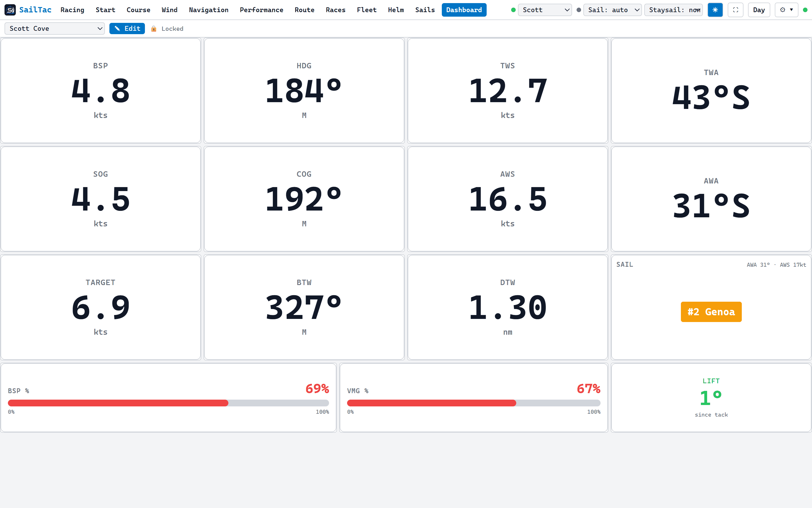Open the Races tab
This screenshot has width=812, height=508.
coord(336,10)
